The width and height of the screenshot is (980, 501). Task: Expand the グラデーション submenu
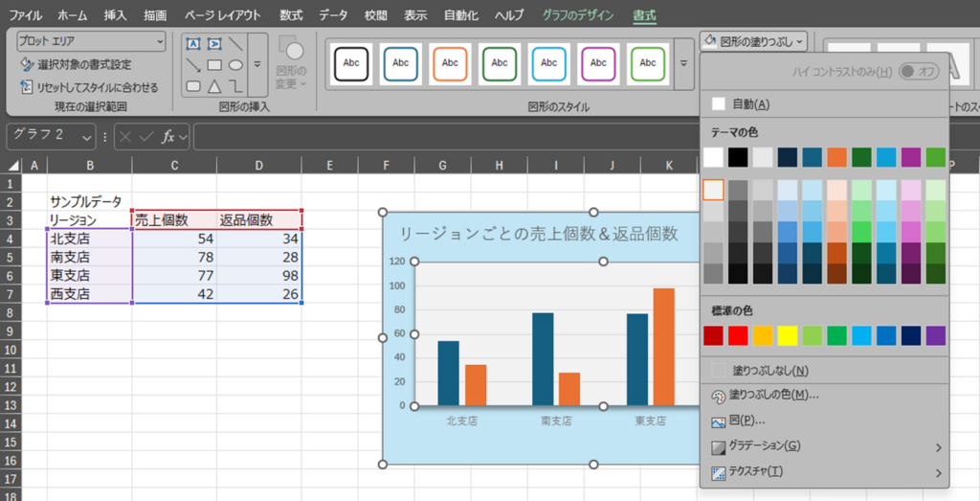click(x=938, y=446)
